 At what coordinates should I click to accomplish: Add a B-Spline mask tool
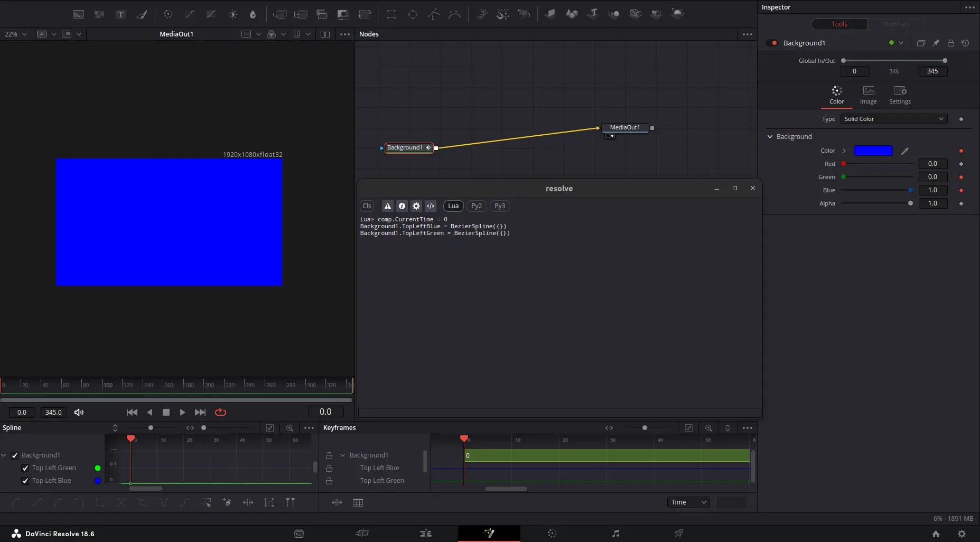(x=455, y=14)
